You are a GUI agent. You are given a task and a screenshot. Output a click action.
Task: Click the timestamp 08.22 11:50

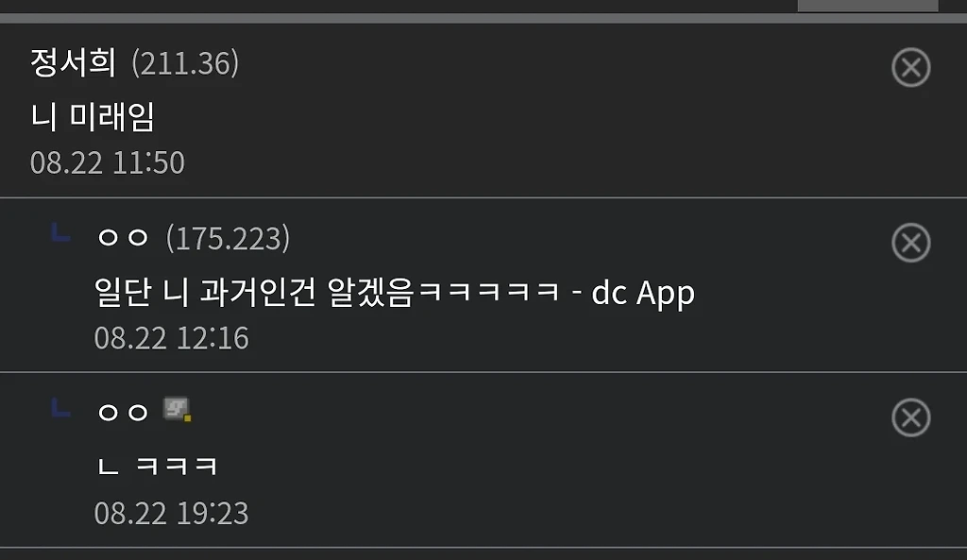pos(108,162)
